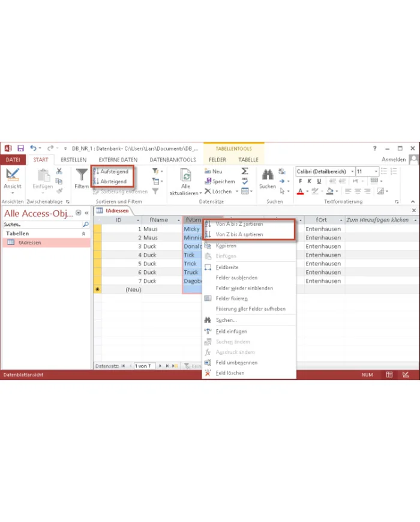Open the selection filter dropdown icon
This screenshot has width=420, height=522.
point(157,171)
